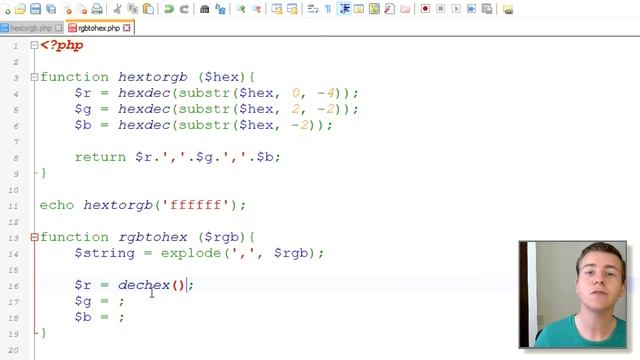
Task: Toggle the highlighted Show Indent Guide icon
Action: (344, 9)
